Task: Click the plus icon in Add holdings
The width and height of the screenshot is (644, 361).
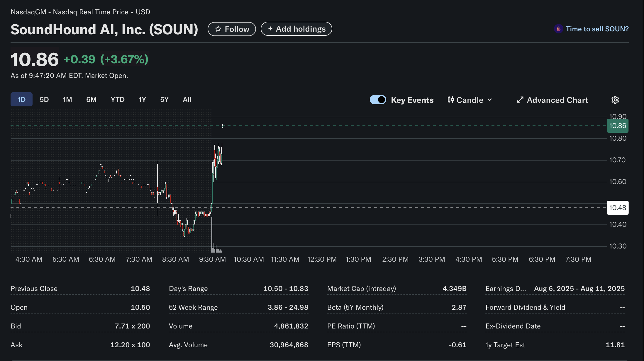Action: pyautogui.click(x=270, y=29)
